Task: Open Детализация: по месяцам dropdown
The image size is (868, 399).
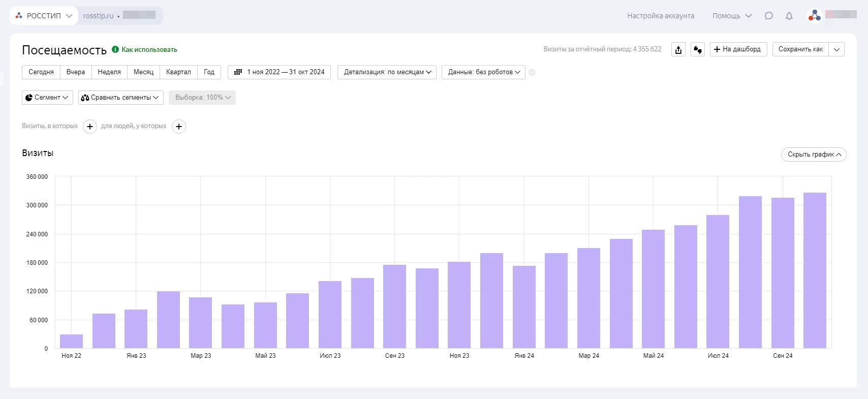Action: [x=387, y=72]
